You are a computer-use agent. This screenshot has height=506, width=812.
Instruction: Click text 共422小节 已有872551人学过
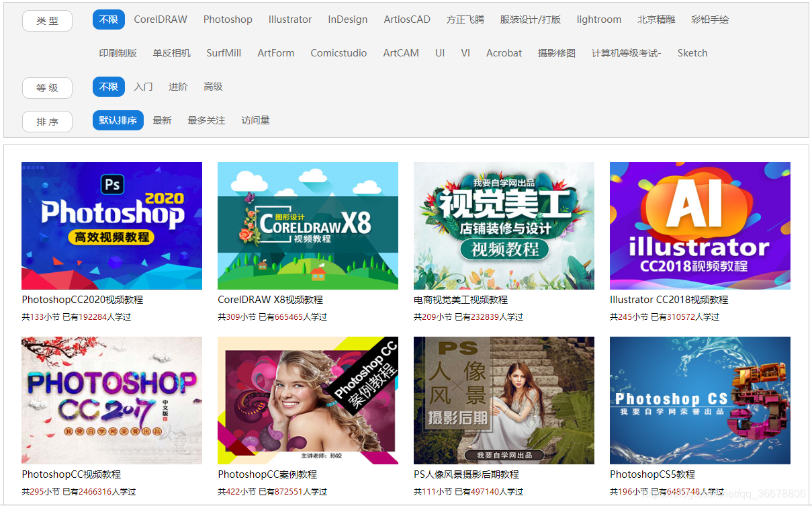click(x=272, y=492)
